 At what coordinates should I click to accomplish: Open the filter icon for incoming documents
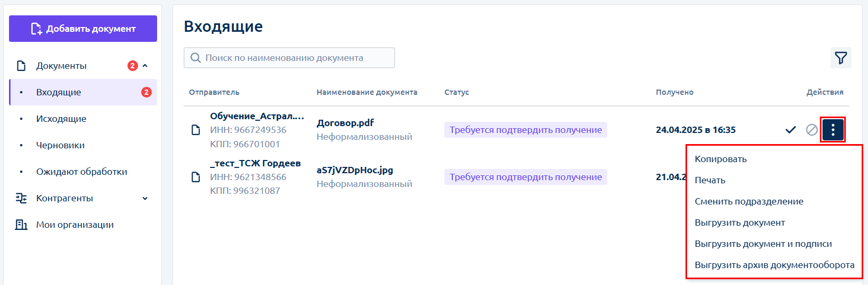840,58
